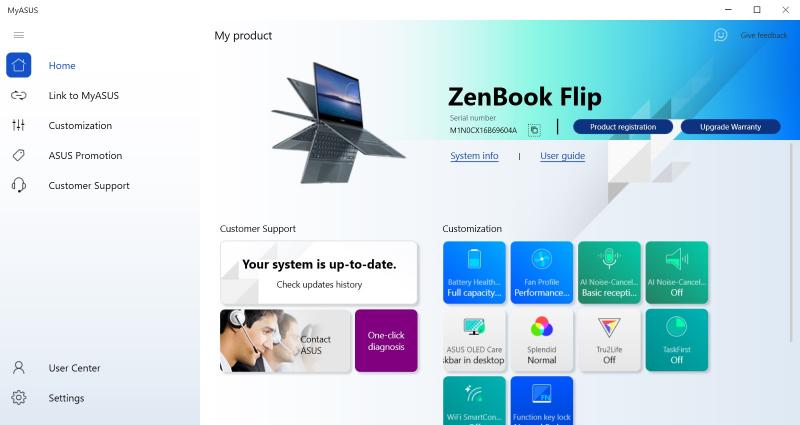Open the Splendid Normal tile
Viewport: 800px width, 425px height.
pos(542,340)
